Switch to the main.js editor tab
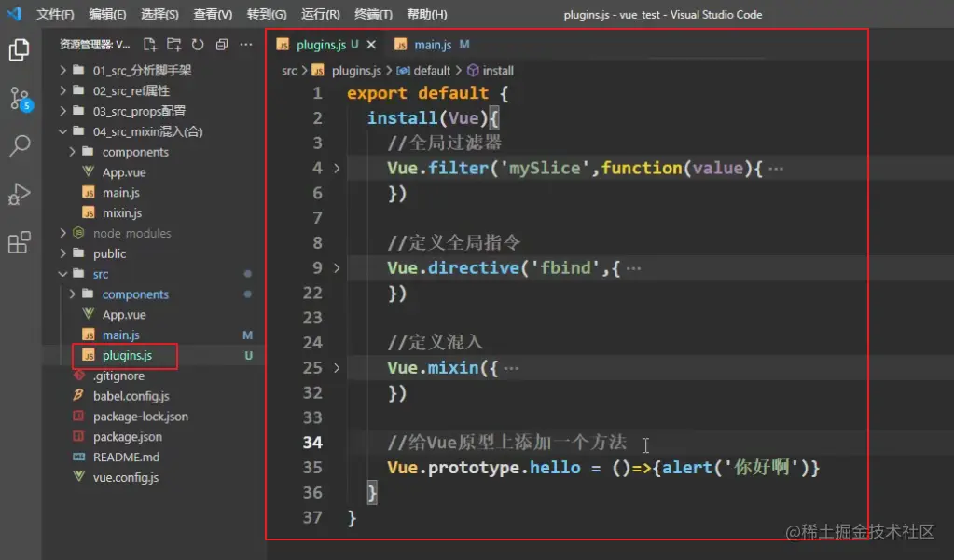 pos(432,45)
